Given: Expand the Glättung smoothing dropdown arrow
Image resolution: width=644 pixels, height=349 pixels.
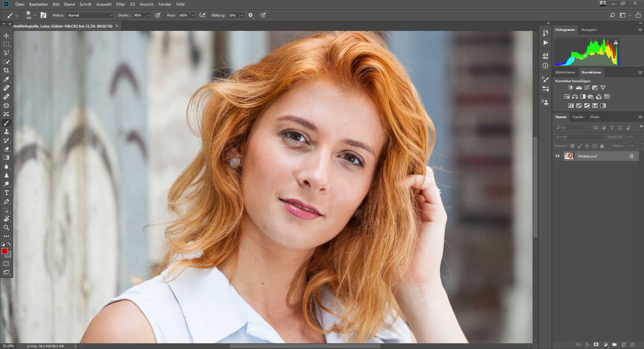Looking at the screenshot, I should (242, 15).
